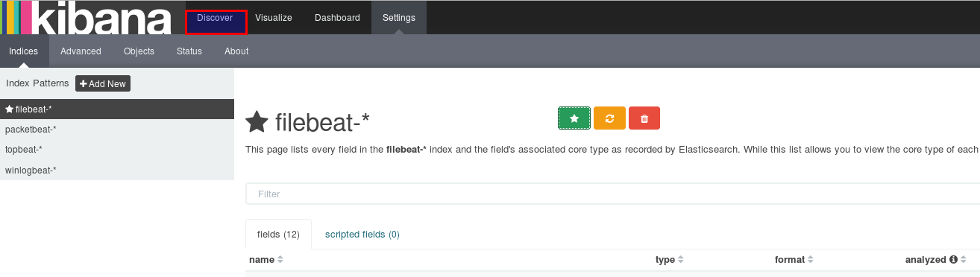
Task: Go to the Indices settings section
Action: pyautogui.click(x=24, y=51)
